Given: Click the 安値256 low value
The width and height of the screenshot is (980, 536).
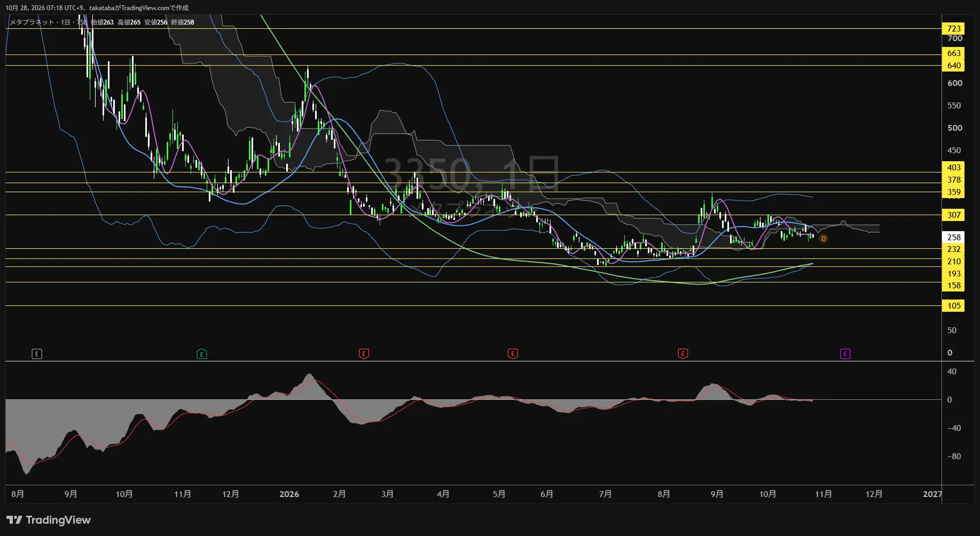Looking at the screenshot, I should [155, 22].
